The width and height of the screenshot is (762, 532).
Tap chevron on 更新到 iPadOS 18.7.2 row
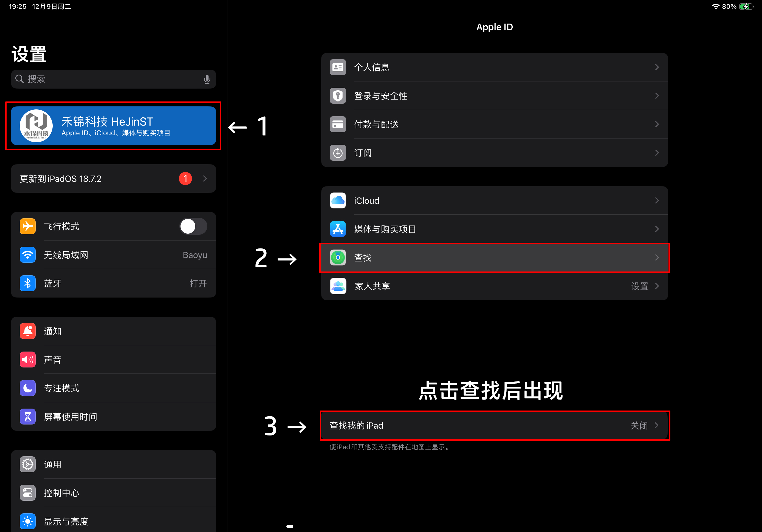pyautogui.click(x=205, y=179)
